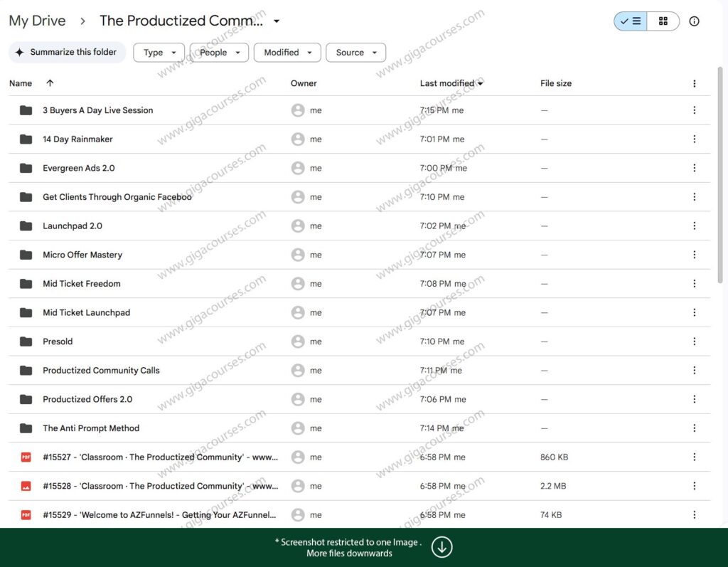Switch to grid layout view
This screenshot has width=728, height=567.
click(663, 21)
